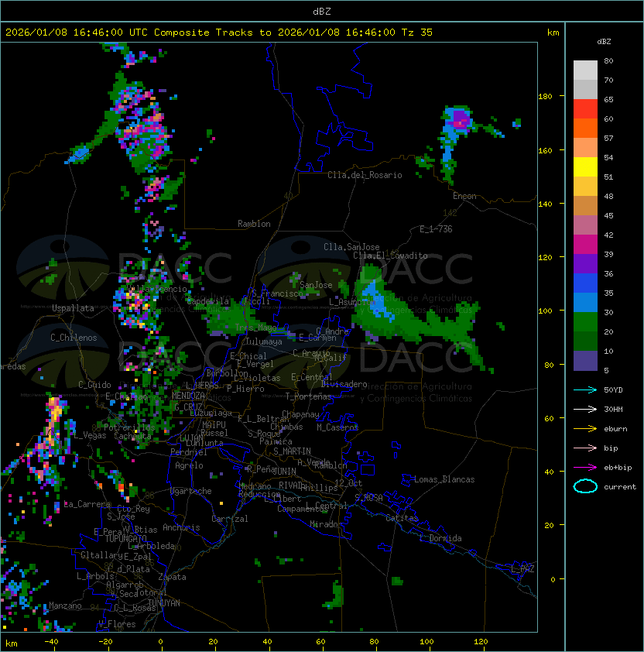The height and width of the screenshot is (652, 644).
Task: Click the Uspallata place label
Action: pyautogui.click(x=73, y=308)
